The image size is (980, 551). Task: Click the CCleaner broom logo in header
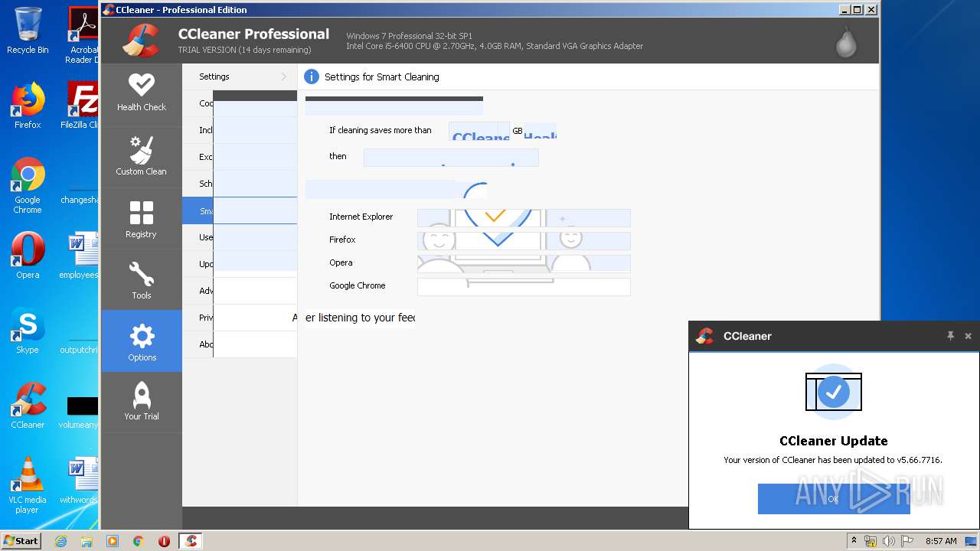pyautogui.click(x=141, y=41)
